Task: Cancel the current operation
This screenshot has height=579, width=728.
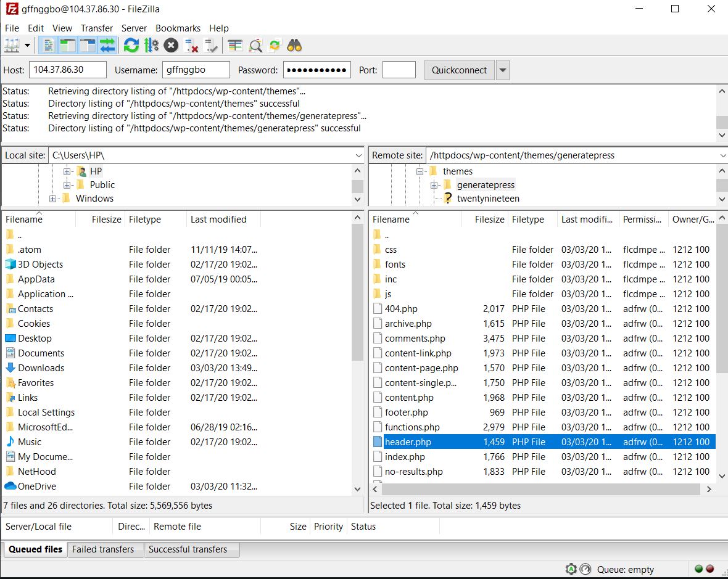Action: pos(171,46)
